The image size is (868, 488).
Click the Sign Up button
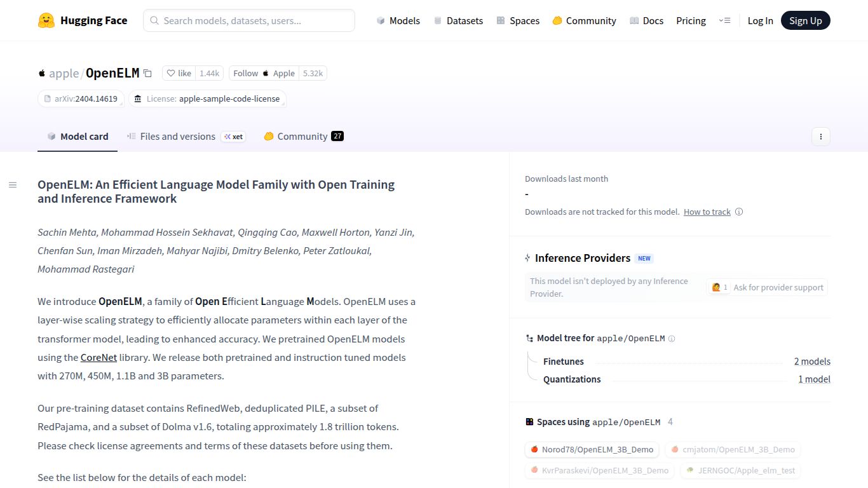tap(805, 20)
